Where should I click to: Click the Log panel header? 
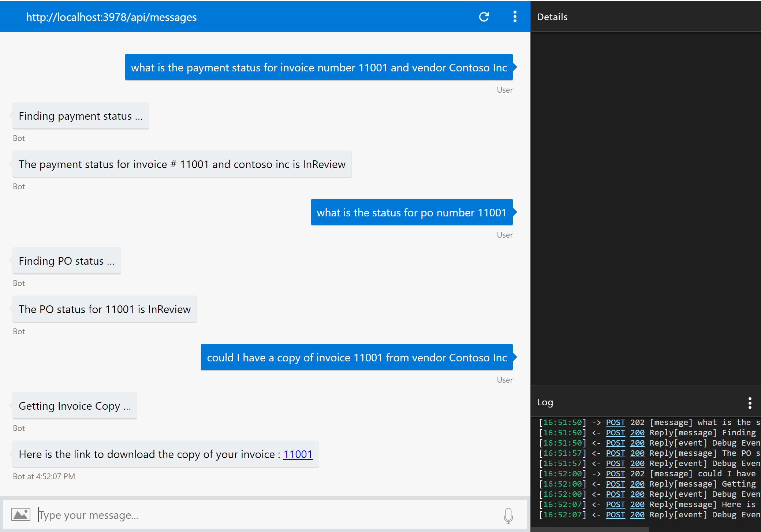pyautogui.click(x=545, y=402)
